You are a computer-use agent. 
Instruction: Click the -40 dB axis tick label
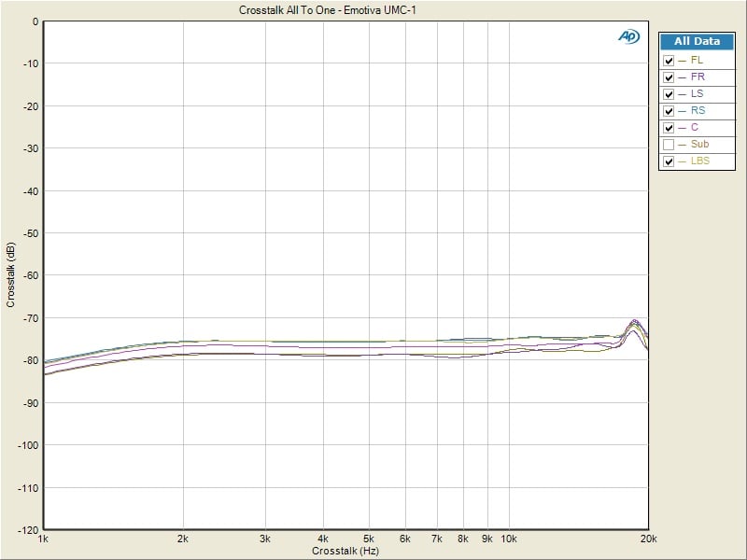(31, 191)
